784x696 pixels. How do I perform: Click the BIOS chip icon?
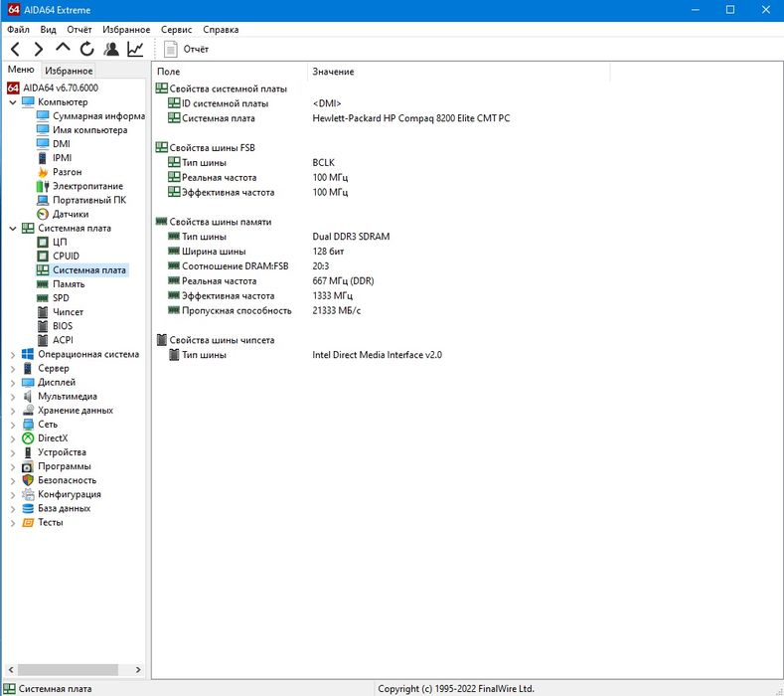[x=43, y=326]
